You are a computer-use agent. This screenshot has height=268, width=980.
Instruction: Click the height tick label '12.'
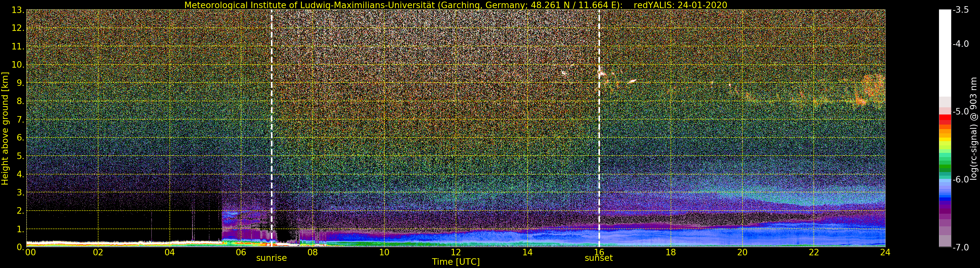pos(18,28)
